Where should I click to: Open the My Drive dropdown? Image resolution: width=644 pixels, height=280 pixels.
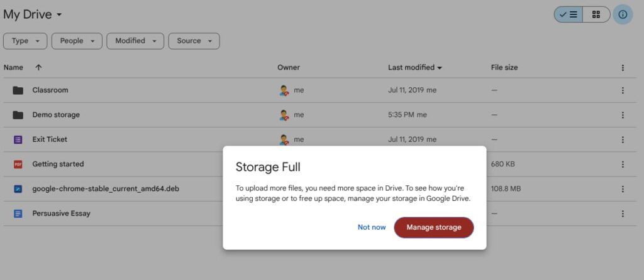(33, 15)
